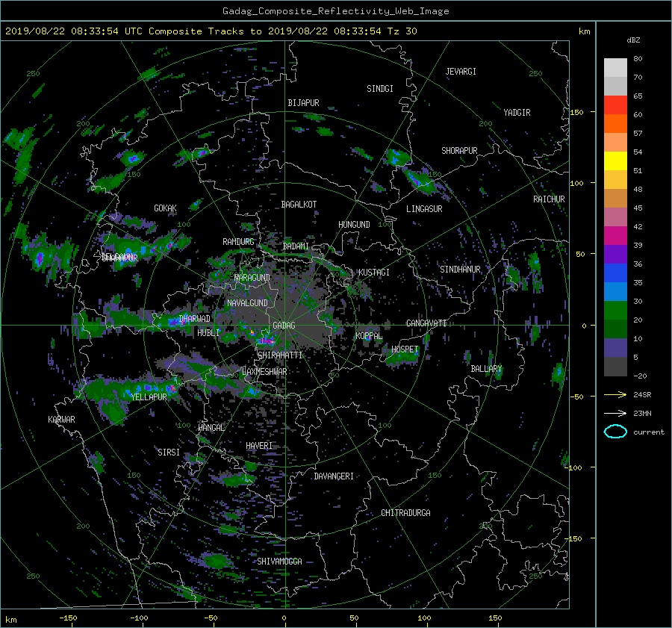Screen dimensions: 672x628
Task: Pick the red swatch in the dBZ scale
Action: point(615,105)
